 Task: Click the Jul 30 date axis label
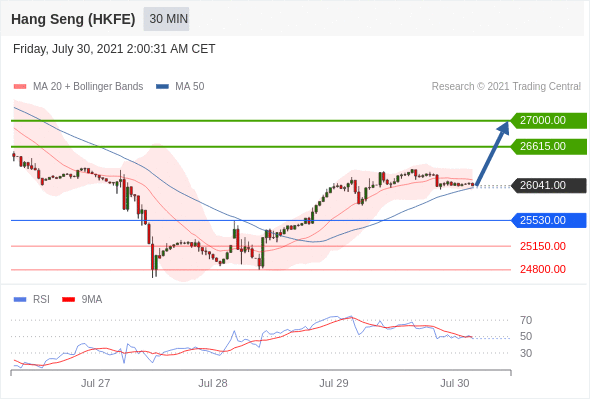point(455,383)
